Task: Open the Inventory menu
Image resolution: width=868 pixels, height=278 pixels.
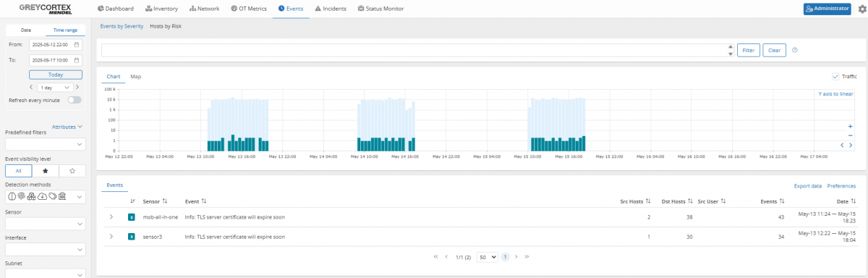Action: pyautogui.click(x=161, y=9)
